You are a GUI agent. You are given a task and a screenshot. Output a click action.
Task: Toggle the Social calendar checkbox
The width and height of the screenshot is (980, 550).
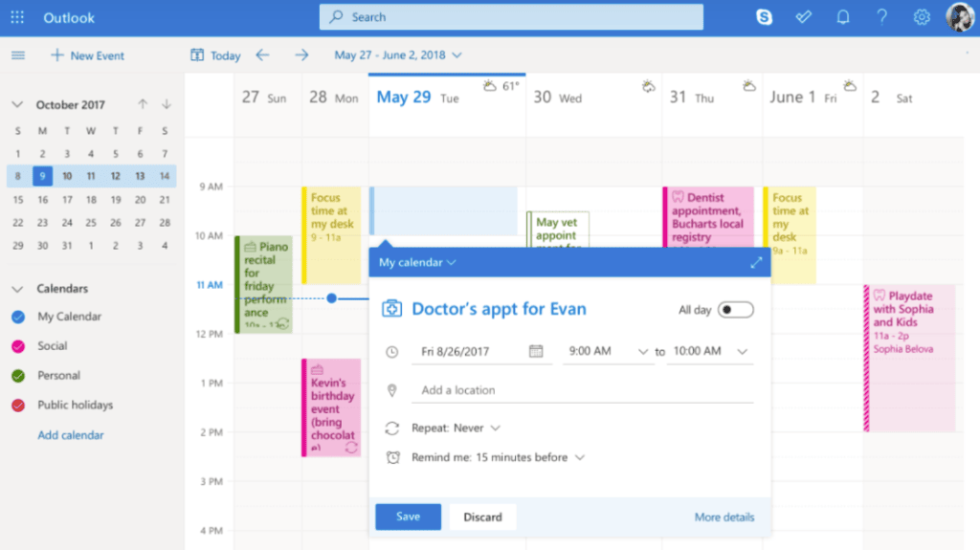coord(18,346)
